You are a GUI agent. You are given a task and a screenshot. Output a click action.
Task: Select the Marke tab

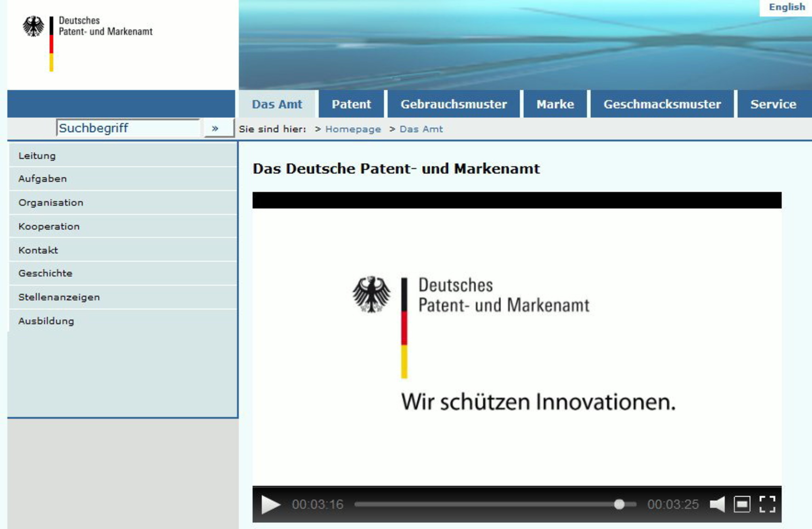(x=555, y=104)
